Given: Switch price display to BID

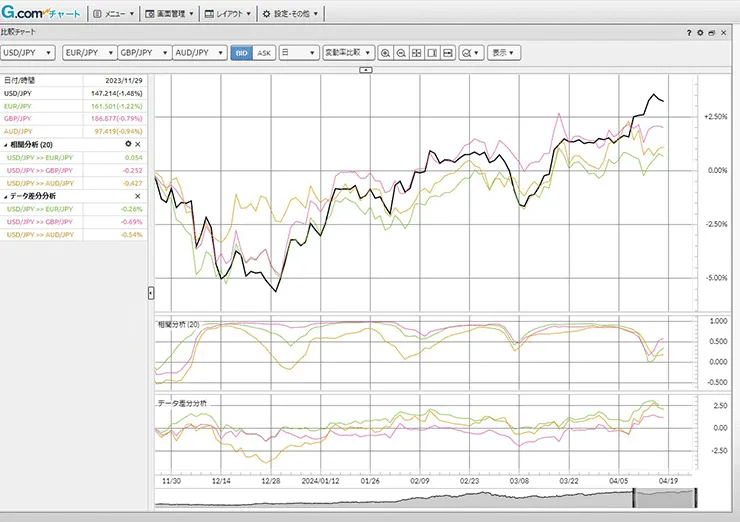Looking at the screenshot, I should pos(241,53).
